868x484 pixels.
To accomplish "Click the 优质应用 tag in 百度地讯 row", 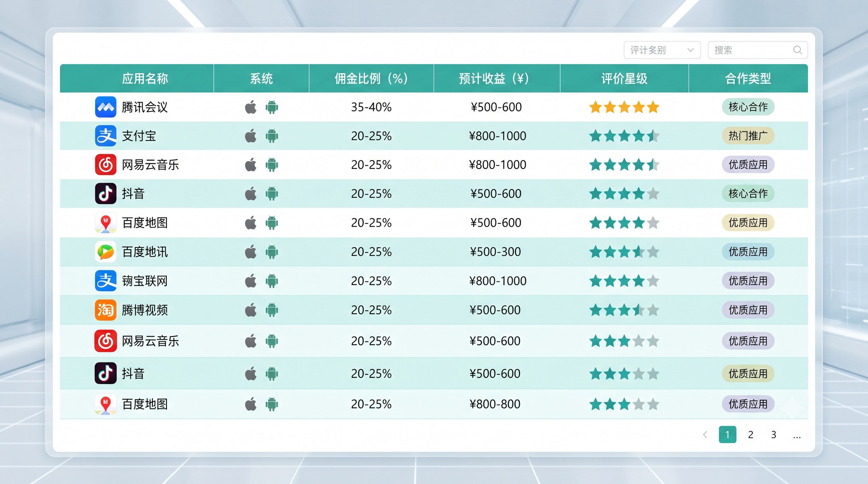I will 748,251.
